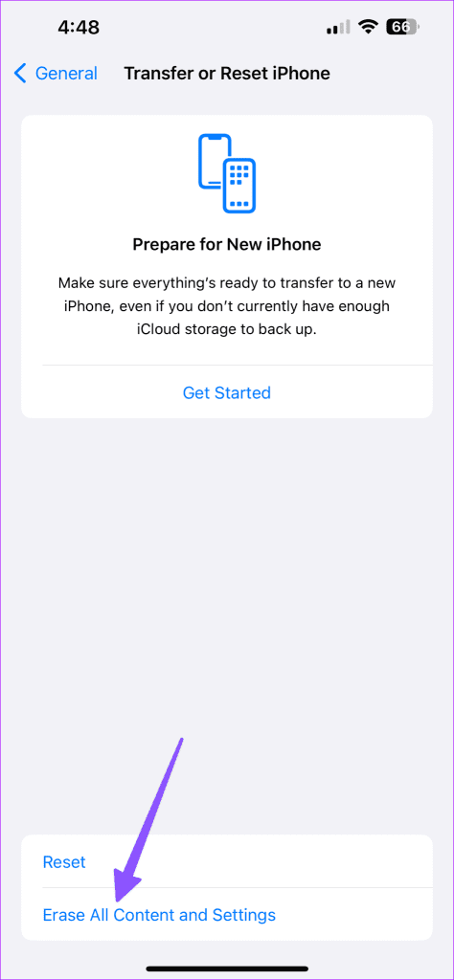Tap the Wi-Fi status icon
This screenshot has width=454, height=980.
pos(369,27)
